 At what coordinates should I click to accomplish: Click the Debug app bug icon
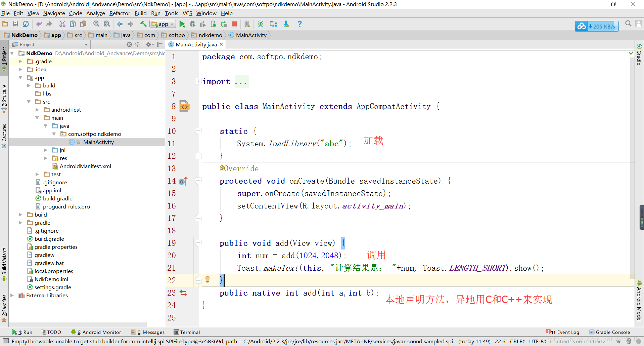click(x=193, y=24)
